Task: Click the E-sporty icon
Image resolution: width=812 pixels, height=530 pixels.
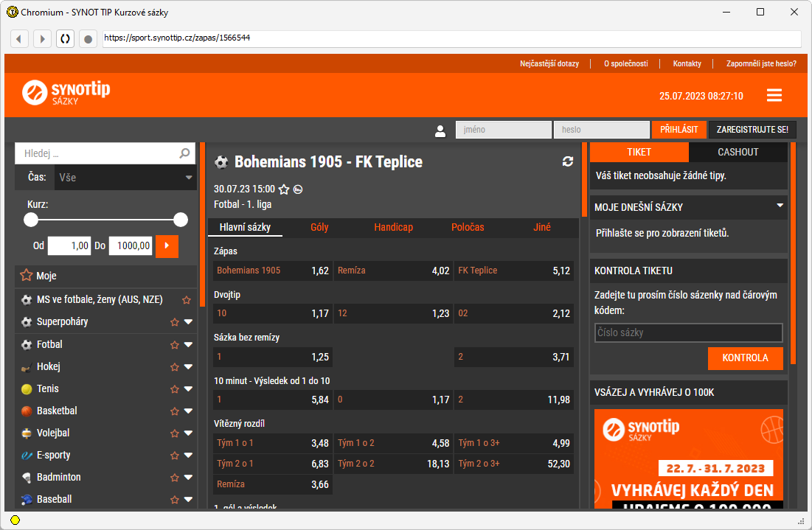Action: click(x=27, y=456)
